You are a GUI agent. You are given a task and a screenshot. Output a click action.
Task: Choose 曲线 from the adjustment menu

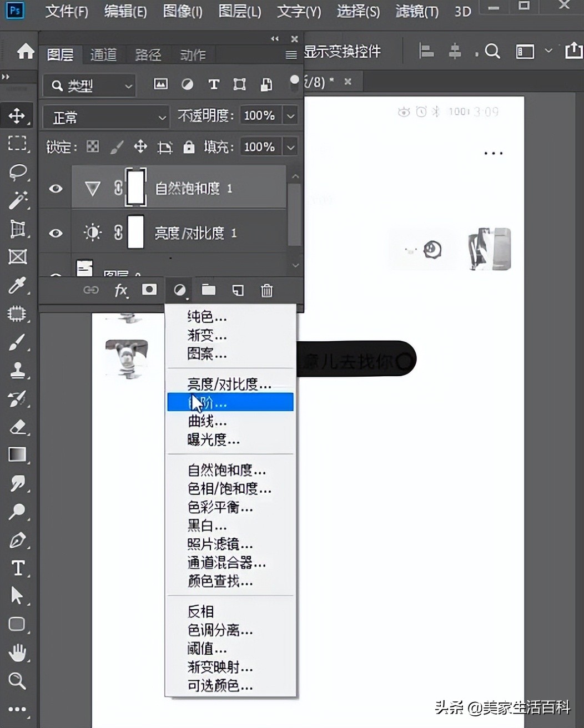coord(207,421)
